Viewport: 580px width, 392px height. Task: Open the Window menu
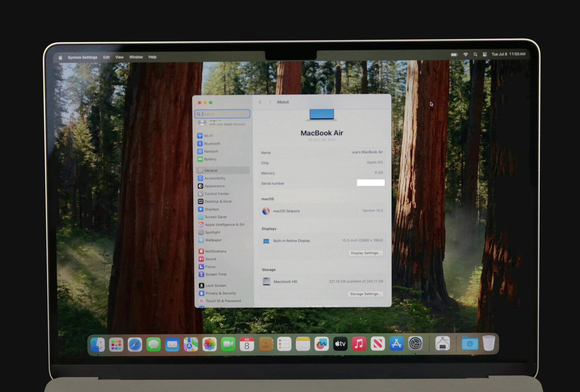pos(136,57)
